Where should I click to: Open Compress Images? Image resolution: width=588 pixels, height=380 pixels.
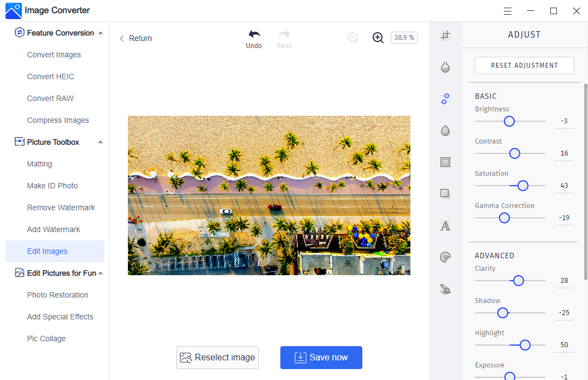[x=58, y=120]
